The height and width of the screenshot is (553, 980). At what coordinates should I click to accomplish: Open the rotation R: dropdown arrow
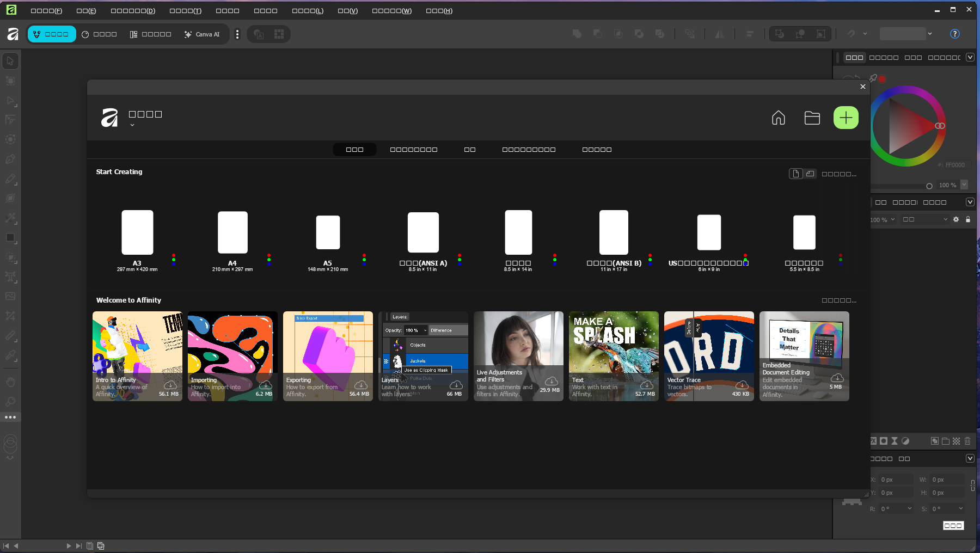[x=909, y=508]
